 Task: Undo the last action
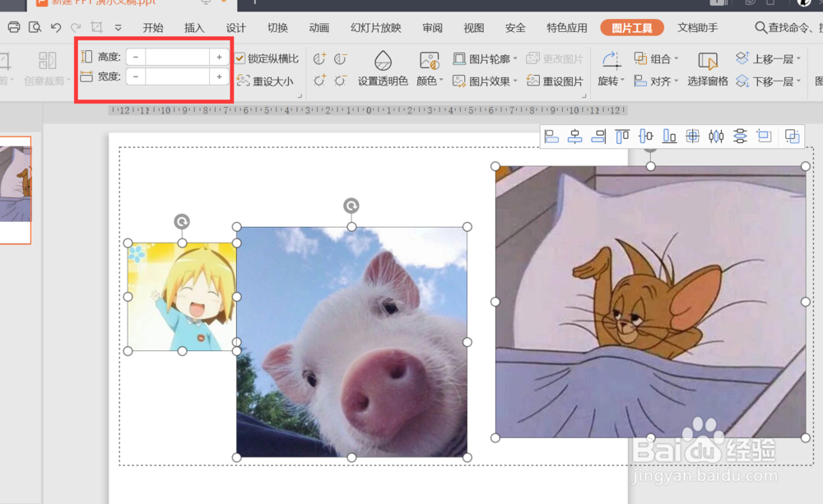[56, 27]
